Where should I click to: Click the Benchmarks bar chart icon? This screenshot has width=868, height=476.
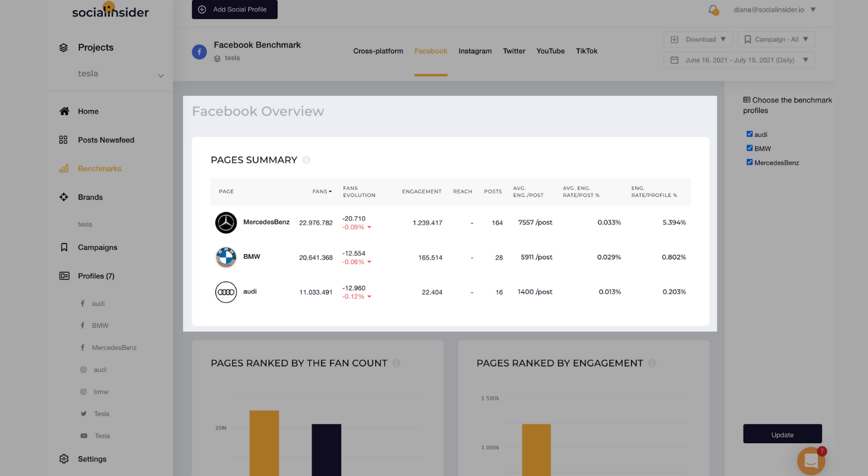tap(64, 168)
